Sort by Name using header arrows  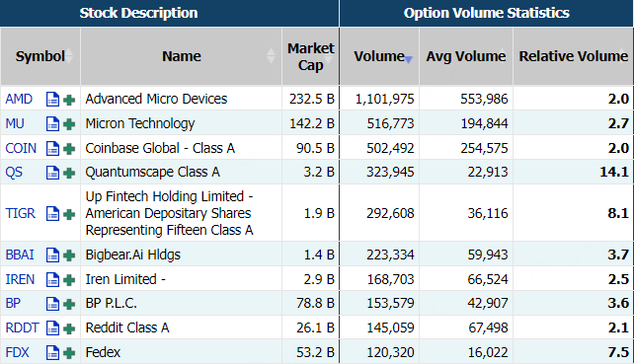point(271,56)
